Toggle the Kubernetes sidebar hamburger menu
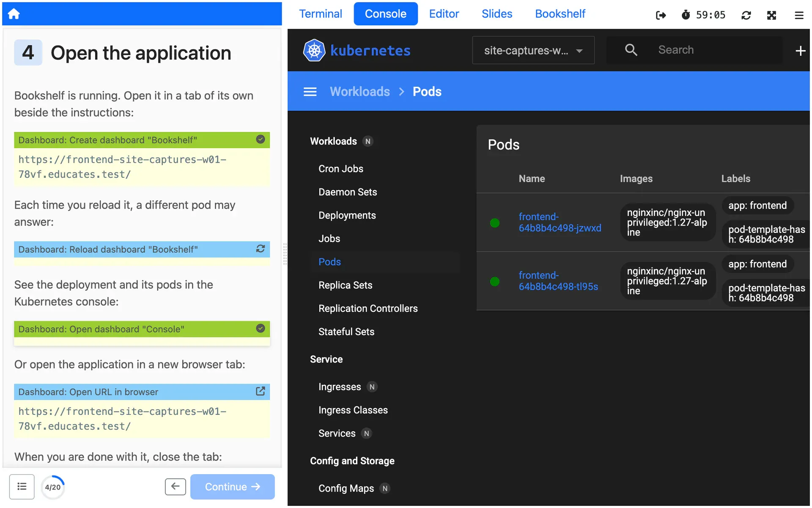812x508 pixels. click(310, 91)
